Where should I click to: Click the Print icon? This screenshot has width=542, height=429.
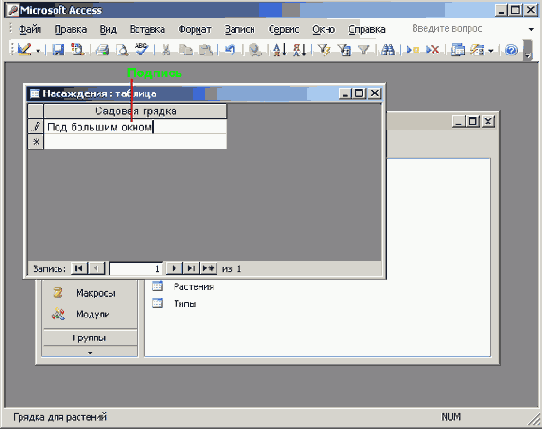tap(102, 50)
